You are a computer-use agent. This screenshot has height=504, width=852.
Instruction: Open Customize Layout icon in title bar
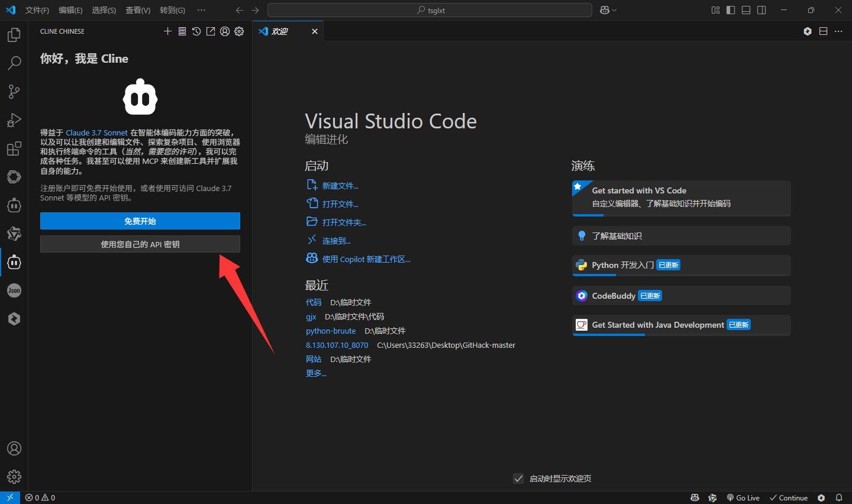tap(715, 10)
